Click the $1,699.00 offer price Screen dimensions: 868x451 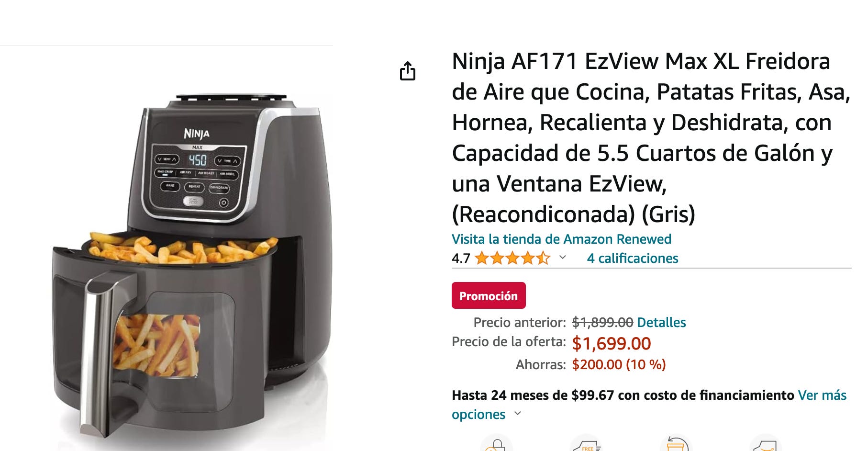click(612, 344)
